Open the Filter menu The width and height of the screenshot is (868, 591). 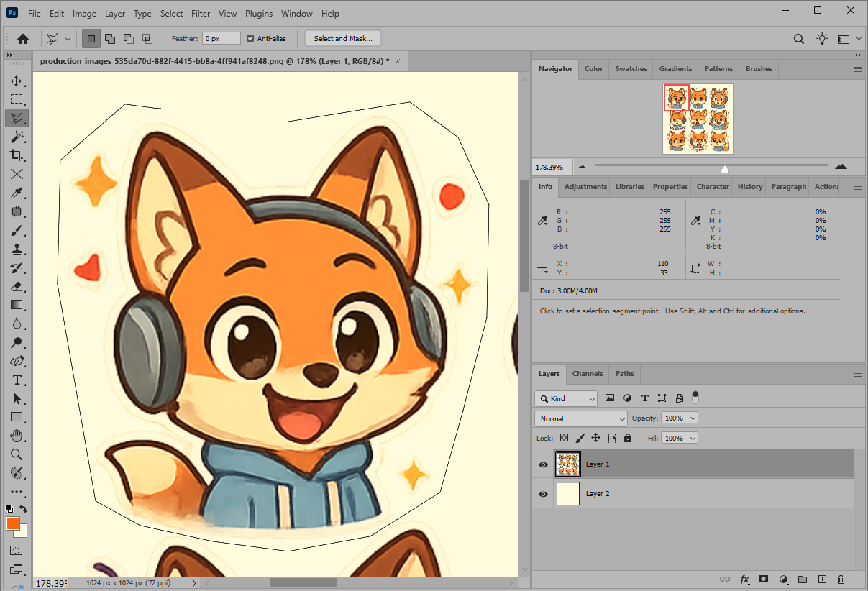click(201, 14)
